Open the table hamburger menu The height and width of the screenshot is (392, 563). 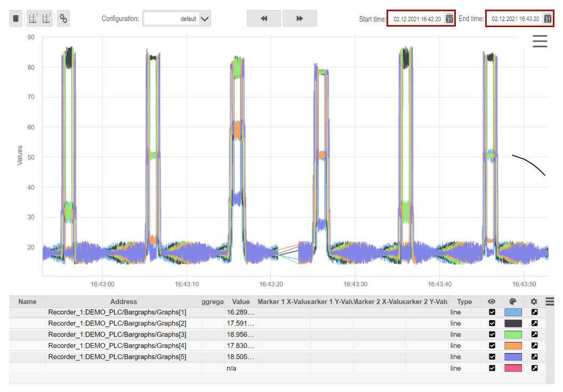(550, 301)
